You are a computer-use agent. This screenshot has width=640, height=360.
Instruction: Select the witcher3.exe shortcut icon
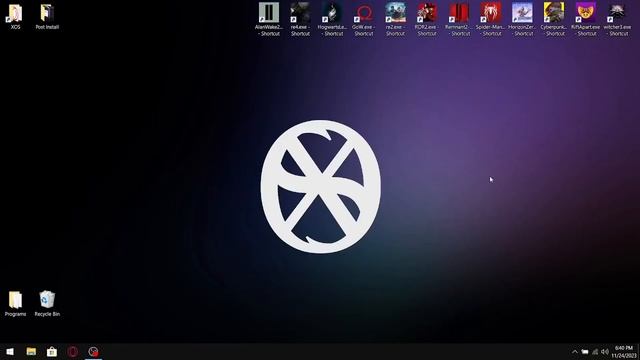(617, 19)
